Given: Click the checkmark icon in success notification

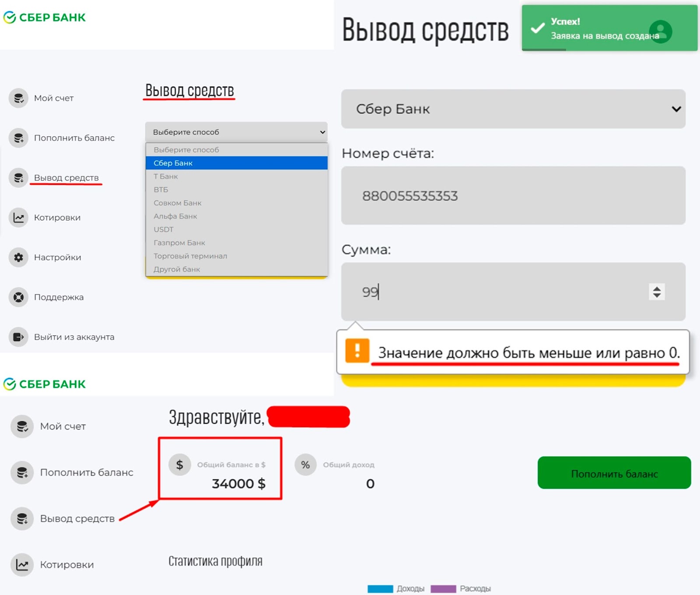Looking at the screenshot, I should [x=538, y=28].
